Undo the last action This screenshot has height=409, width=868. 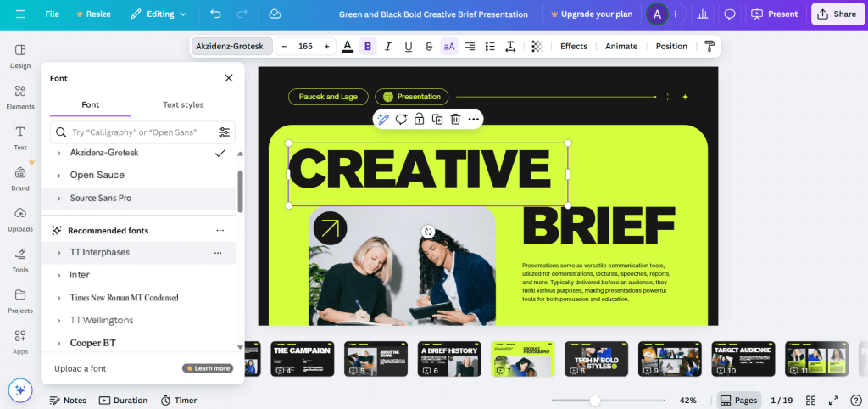pyautogui.click(x=215, y=14)
